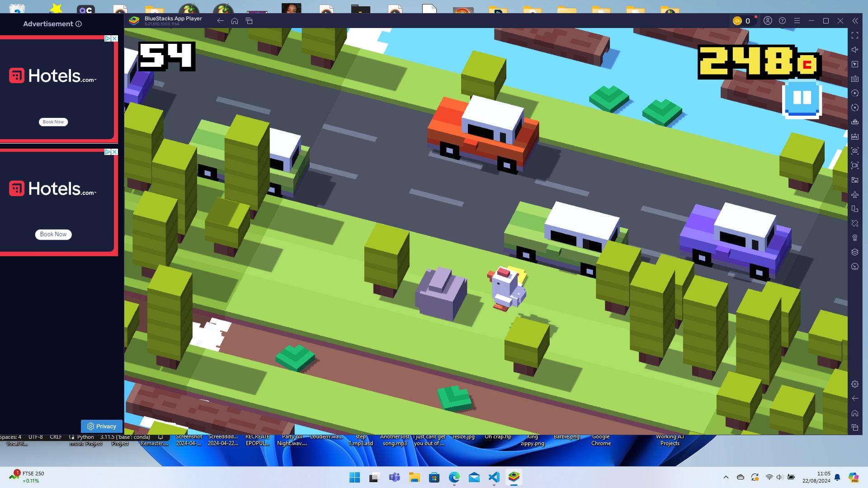Open File Explorer from taskbar

coord(415,477)
